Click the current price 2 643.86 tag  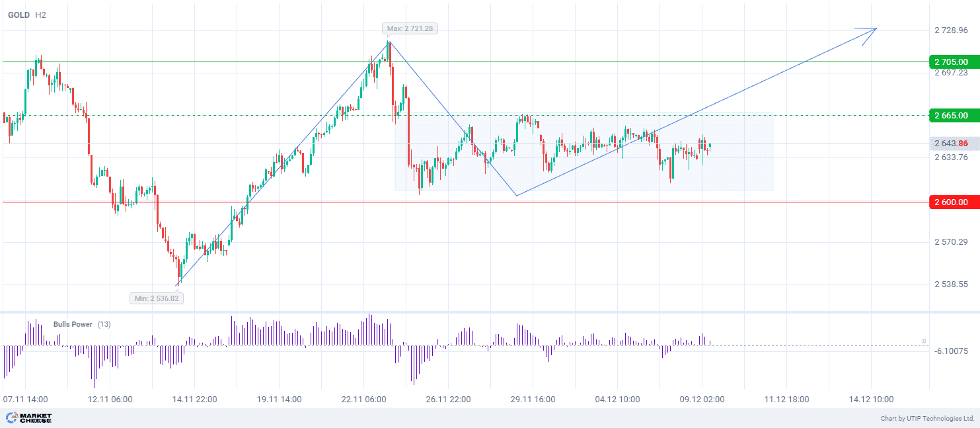point(952,144)
